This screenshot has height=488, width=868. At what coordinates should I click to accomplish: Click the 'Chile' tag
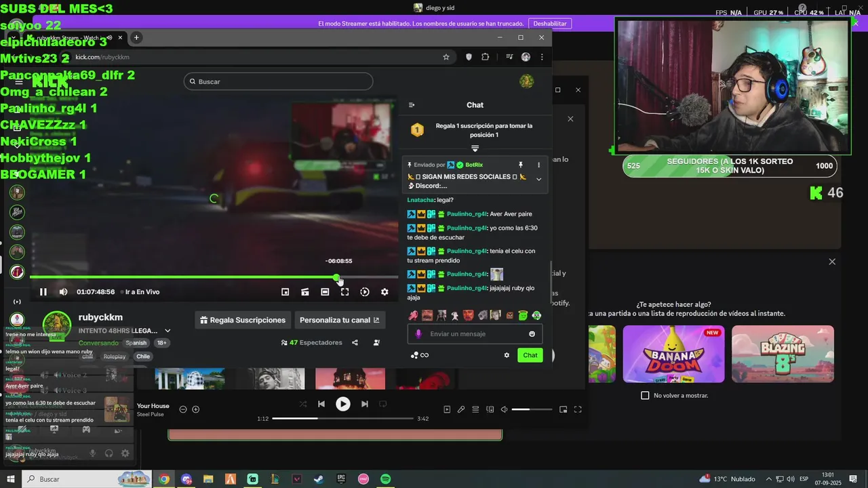pos(143,357)
